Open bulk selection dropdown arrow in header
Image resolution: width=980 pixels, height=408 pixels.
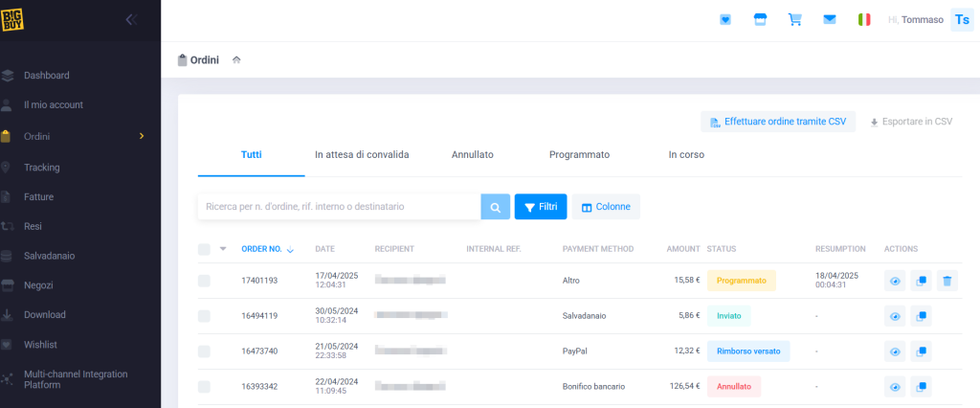[x=223, y=249]
